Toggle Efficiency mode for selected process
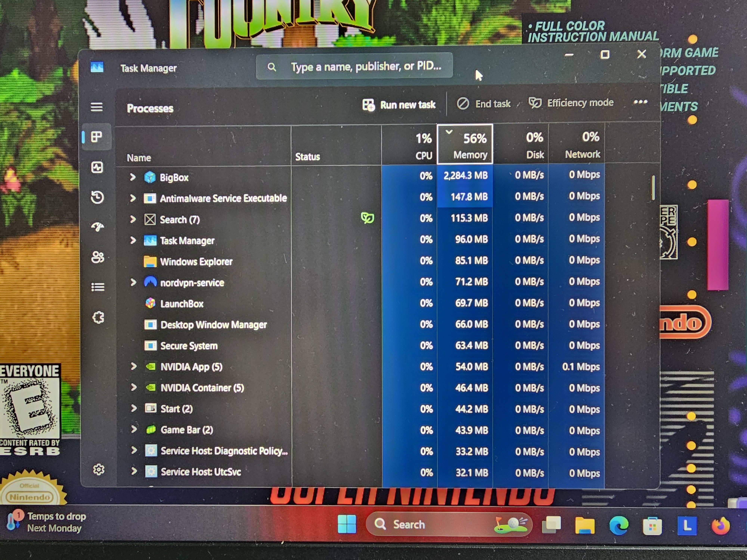 click(571, 103)
